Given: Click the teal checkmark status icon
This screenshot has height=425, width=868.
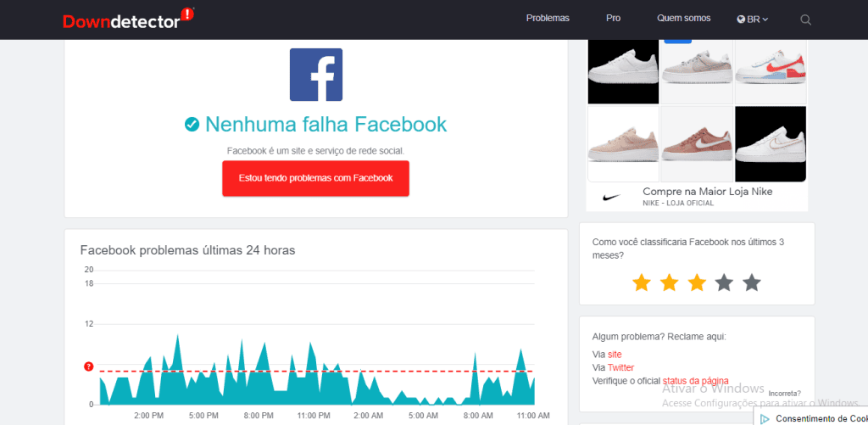Looking at the screenshot, I should pyautogui.click(x=192, y=125).
